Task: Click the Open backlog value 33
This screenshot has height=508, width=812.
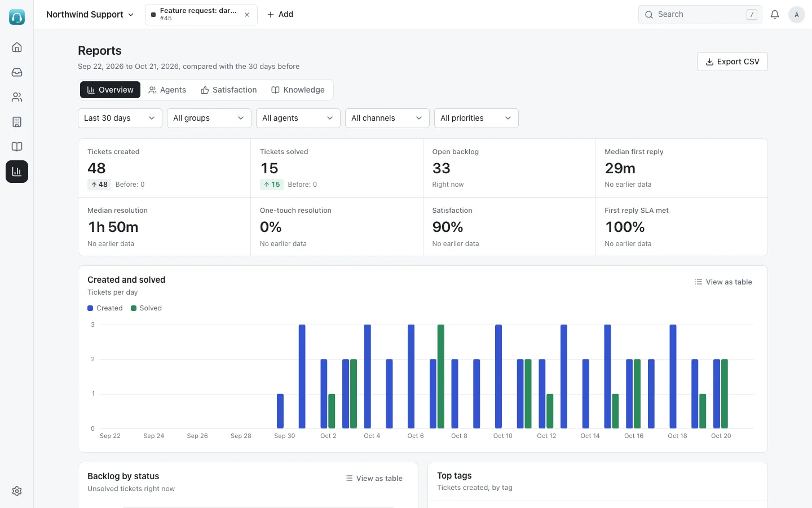Action: click(x=442, y=168)
